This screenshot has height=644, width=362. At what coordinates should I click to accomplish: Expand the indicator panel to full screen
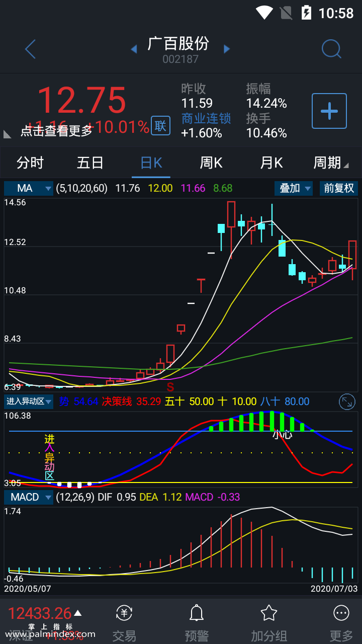[347, 401]
